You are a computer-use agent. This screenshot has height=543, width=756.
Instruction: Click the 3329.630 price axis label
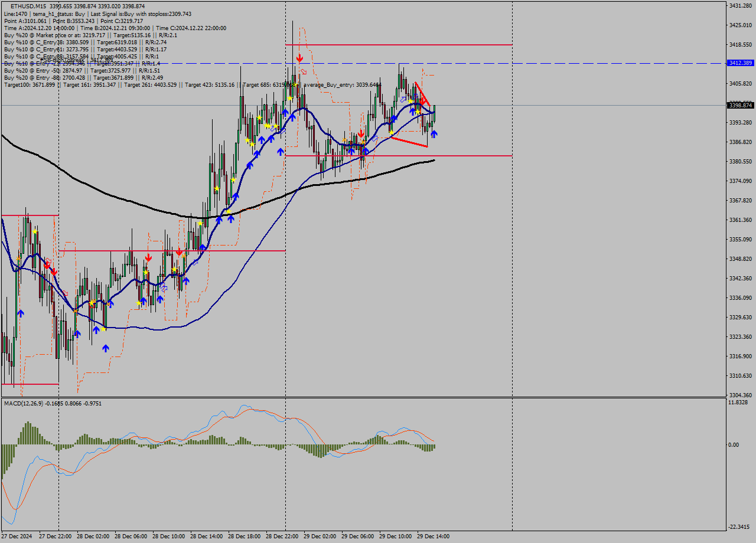click(x=740, y=317)
